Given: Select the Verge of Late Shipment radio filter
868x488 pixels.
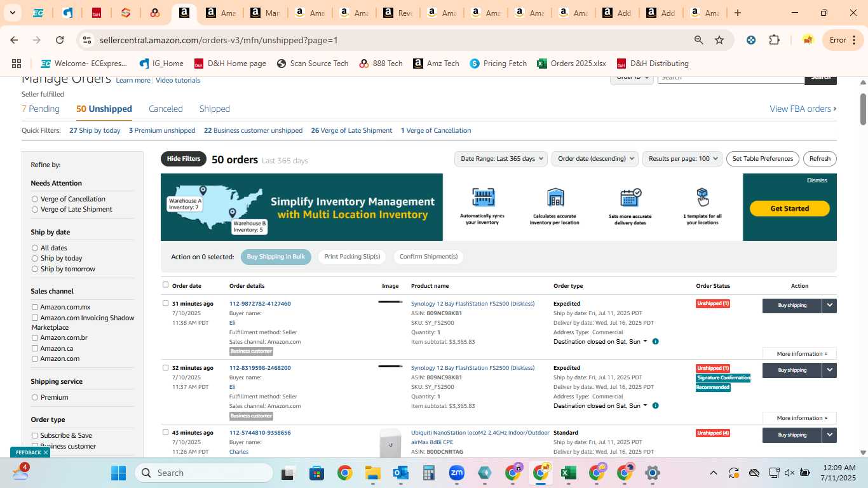Looking at the screenshot, I should pyautogui.click(x=35, y=209).
